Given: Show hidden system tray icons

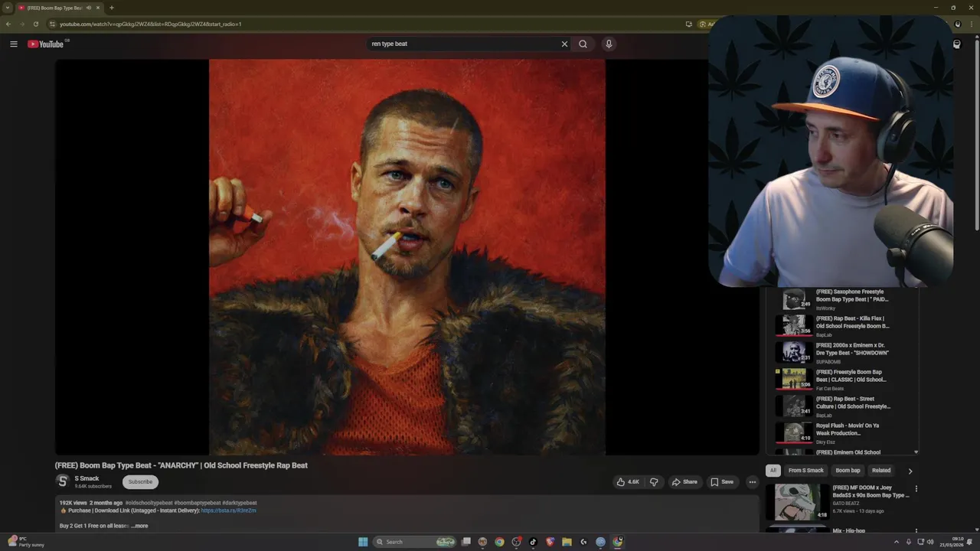Looking at the screenshot, I should [897, 542].
